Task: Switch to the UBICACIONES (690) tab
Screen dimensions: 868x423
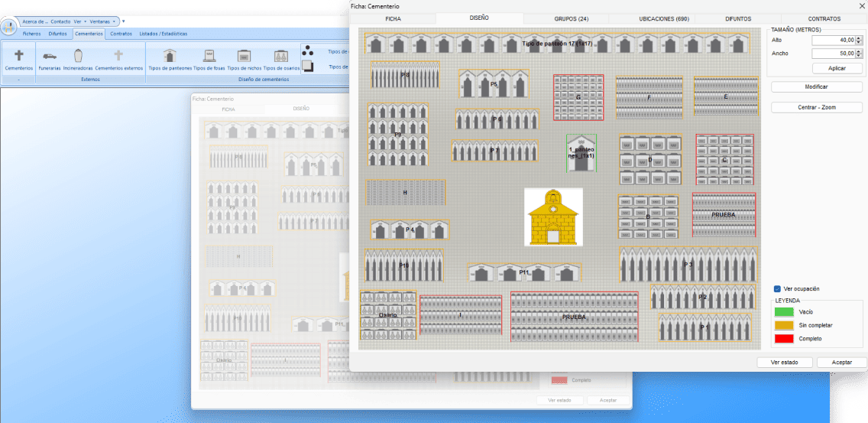Action: (664, 19)
